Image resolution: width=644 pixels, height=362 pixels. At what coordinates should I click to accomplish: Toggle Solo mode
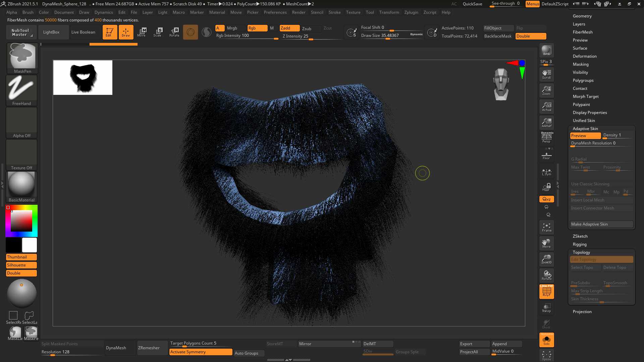click(546, 340)
